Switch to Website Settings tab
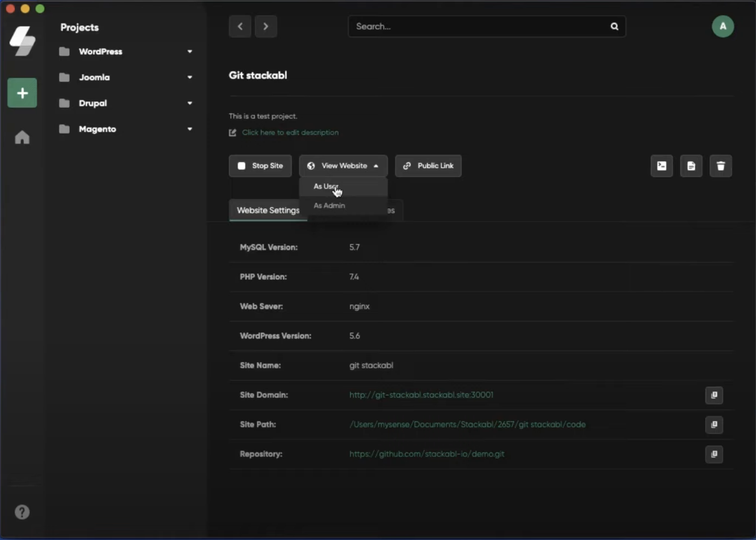Image resolution: width=756 pixels, height=540 pixels. pyautogui.click(x=268, y=210)
